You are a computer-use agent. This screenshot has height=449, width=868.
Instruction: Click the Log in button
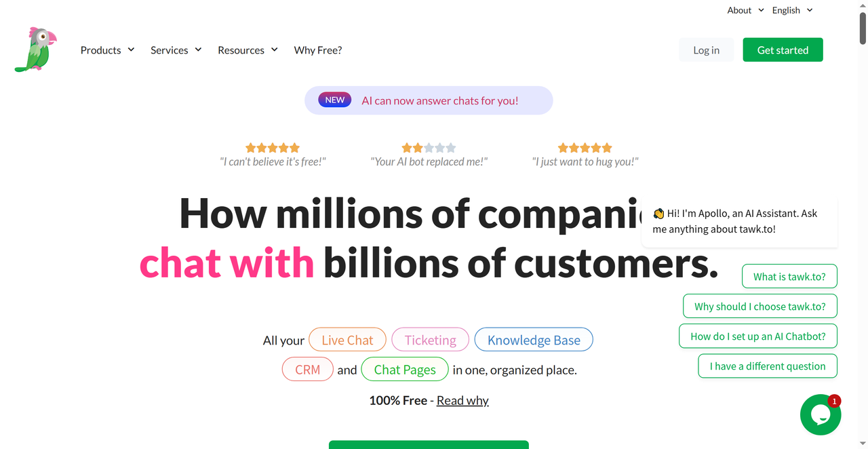707,50
